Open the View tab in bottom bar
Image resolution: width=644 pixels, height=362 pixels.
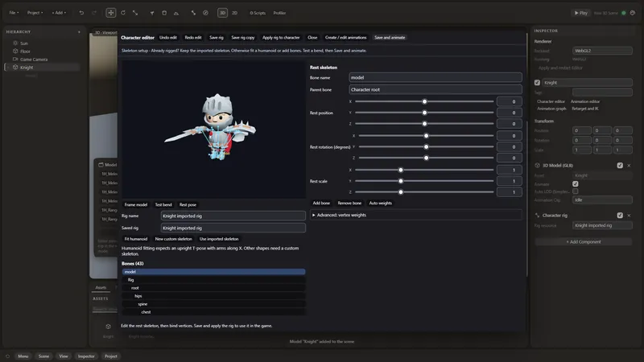[64, 356]
